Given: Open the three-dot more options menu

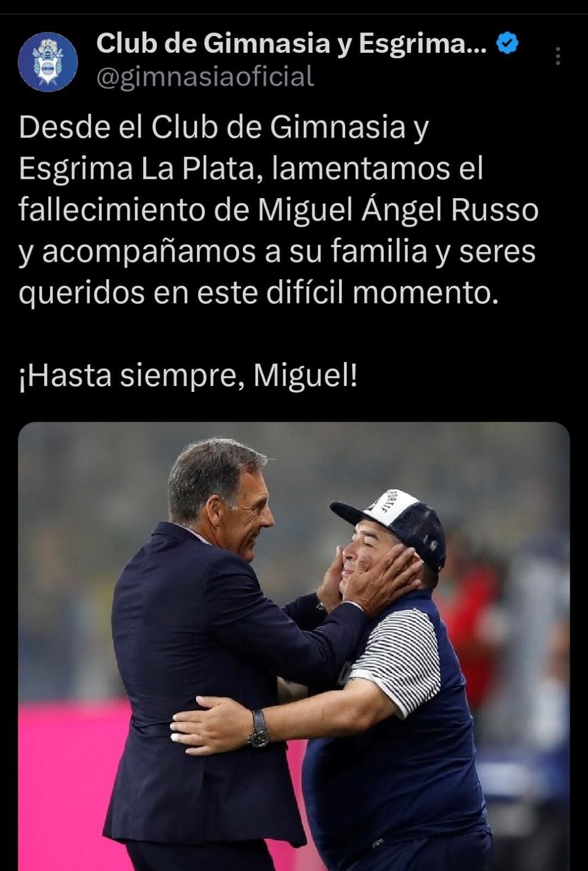Looking at the screenshot, I should point(558,56).
